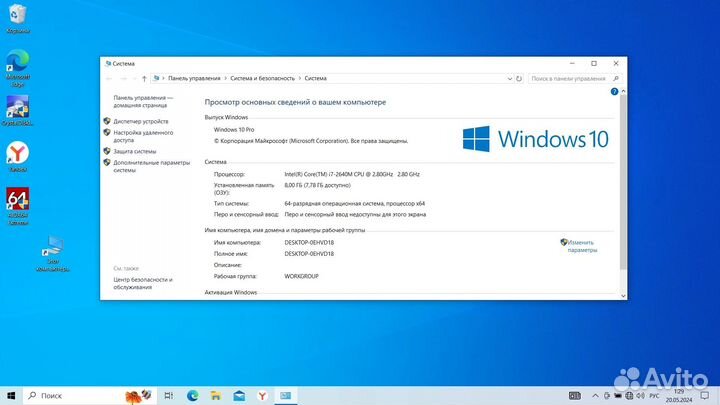
Task: Select the CrystalDiskInfo desktop shortcut
Action: pyautogui.click(x=17, y=110)
